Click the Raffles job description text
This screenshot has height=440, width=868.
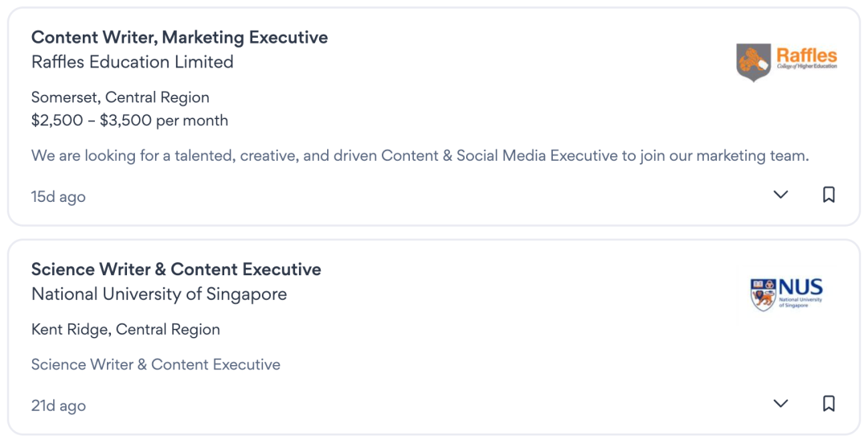click(x=420, y=155)
